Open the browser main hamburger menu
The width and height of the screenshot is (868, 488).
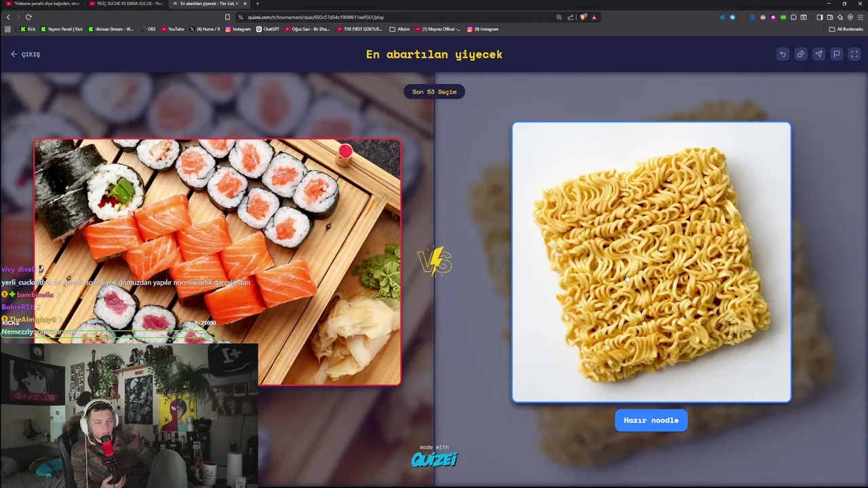861,17
